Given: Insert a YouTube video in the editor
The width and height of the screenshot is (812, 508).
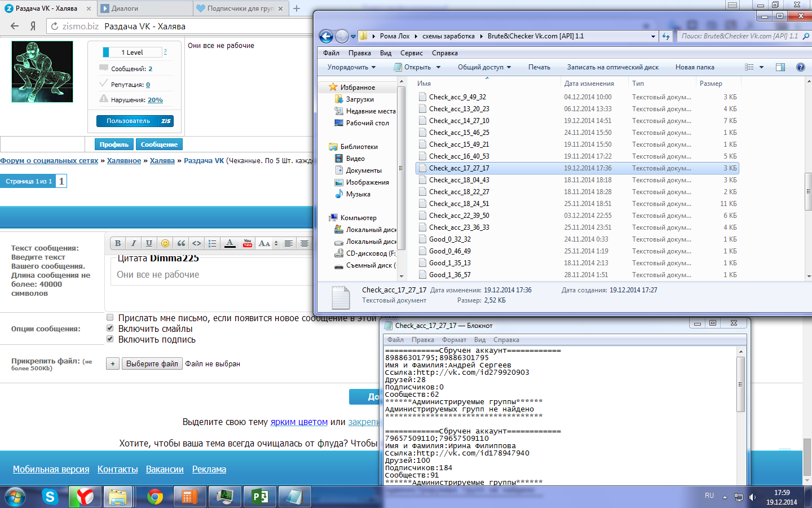Looking at the screenshot, I should coord(247,243).
